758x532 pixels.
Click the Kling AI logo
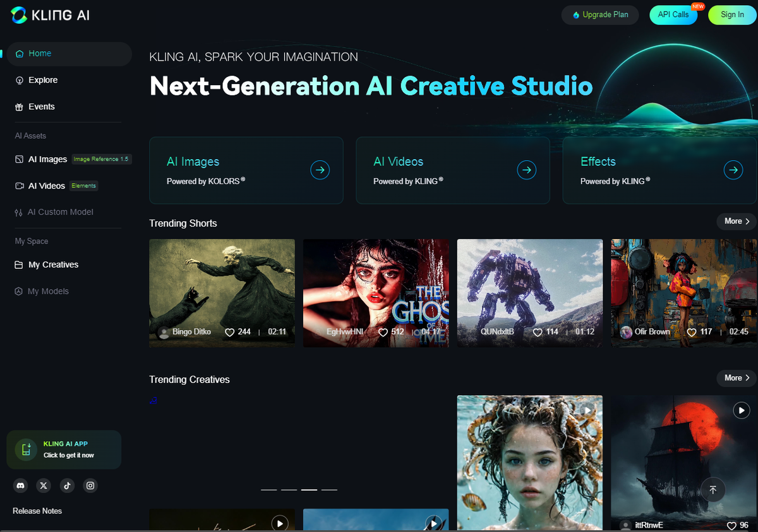pyautogui.click(x=51, y=15)
